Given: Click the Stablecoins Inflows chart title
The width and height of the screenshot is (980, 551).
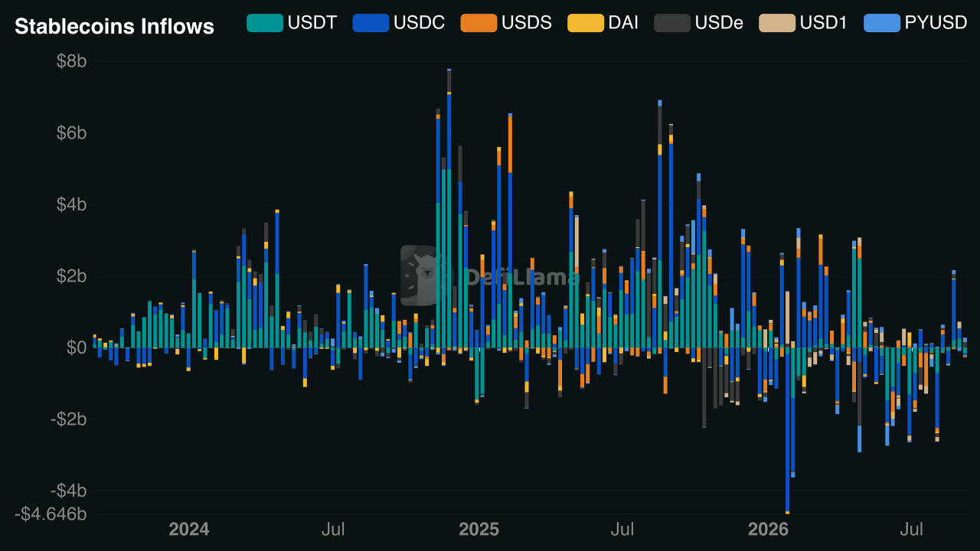Looking at the screenshot, I should [115, 27].
